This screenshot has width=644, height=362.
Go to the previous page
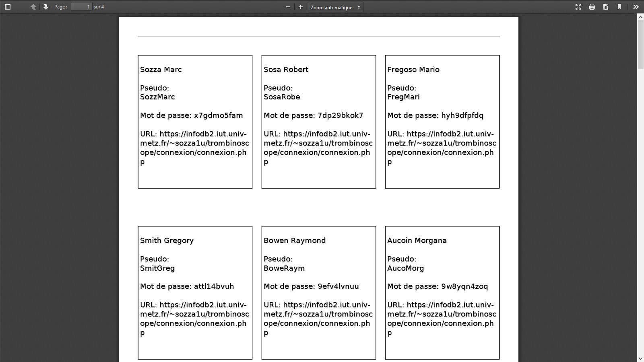pos(33,7)
